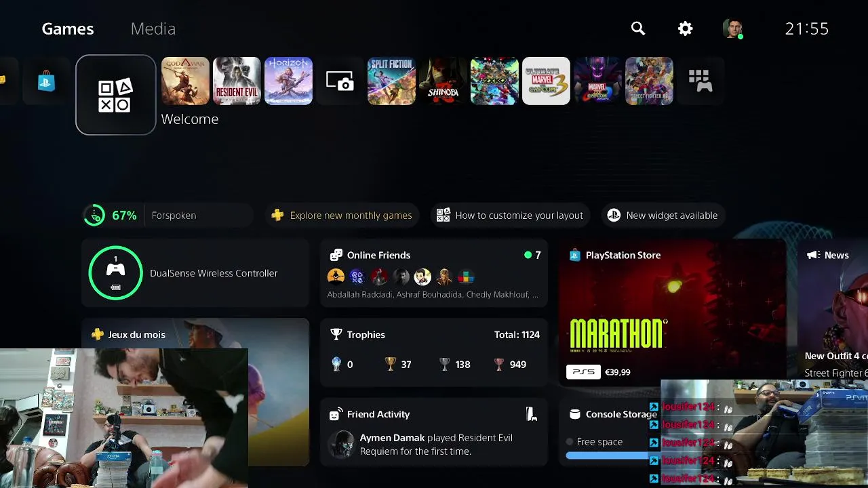The width and height of the screenshot is (868, 488).
Task: Launch Resident Evil game tile
Action: pos(237,81)
